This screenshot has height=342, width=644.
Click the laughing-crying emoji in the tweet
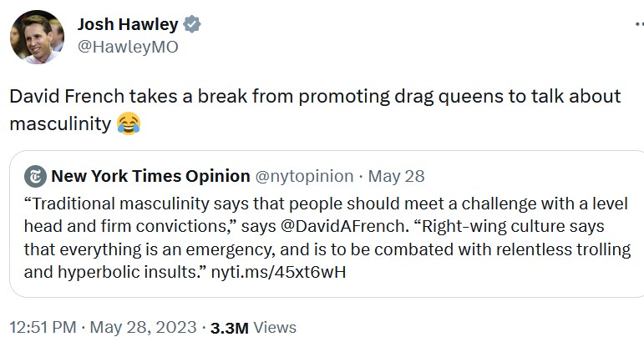pos(129,123)
